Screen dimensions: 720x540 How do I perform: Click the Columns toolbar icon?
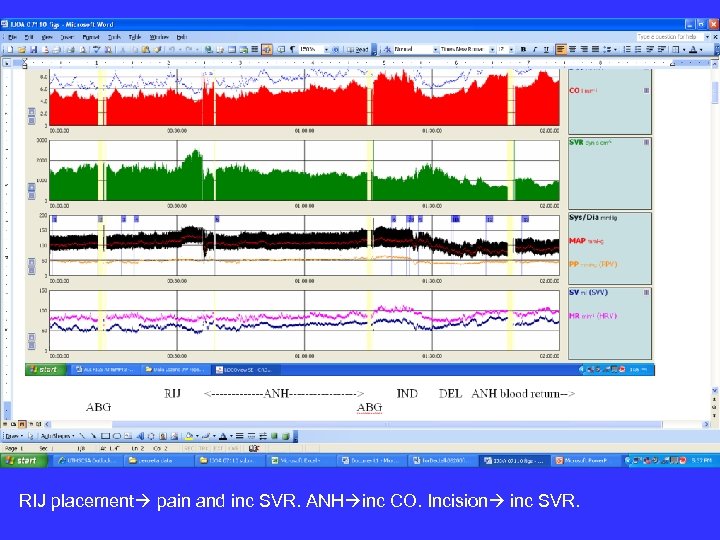pyautogui.click(x=254, y=49)
